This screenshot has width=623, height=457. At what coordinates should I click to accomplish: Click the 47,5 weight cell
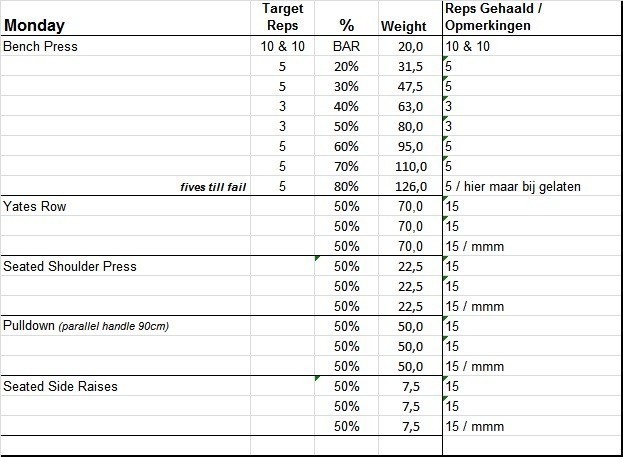point(410,87)
